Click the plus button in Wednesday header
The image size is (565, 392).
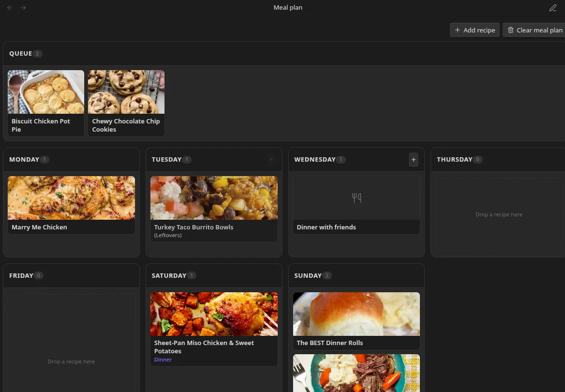414,159
